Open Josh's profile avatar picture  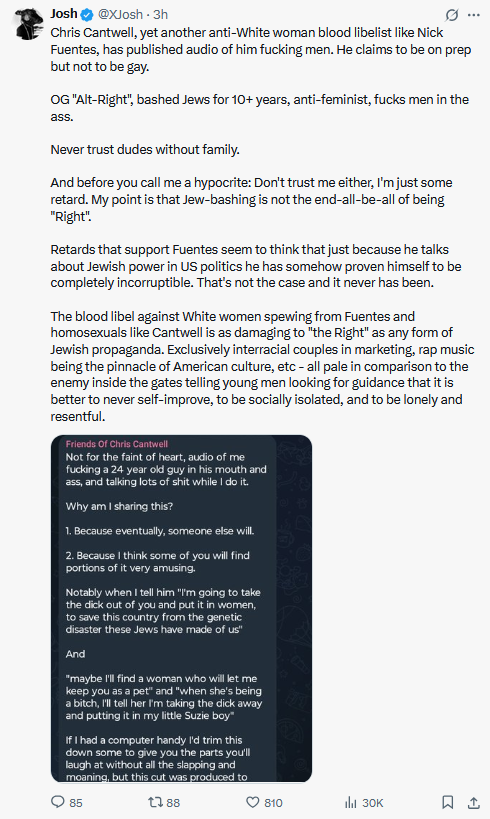(x=30, y=24)
